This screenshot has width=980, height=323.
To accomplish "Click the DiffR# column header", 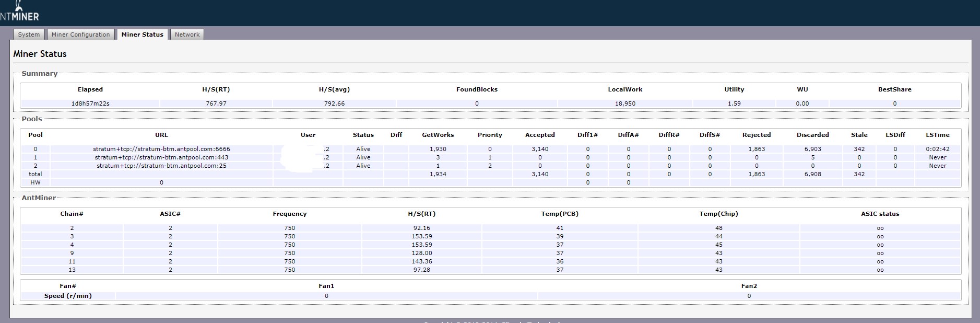I will coord(669,135).
